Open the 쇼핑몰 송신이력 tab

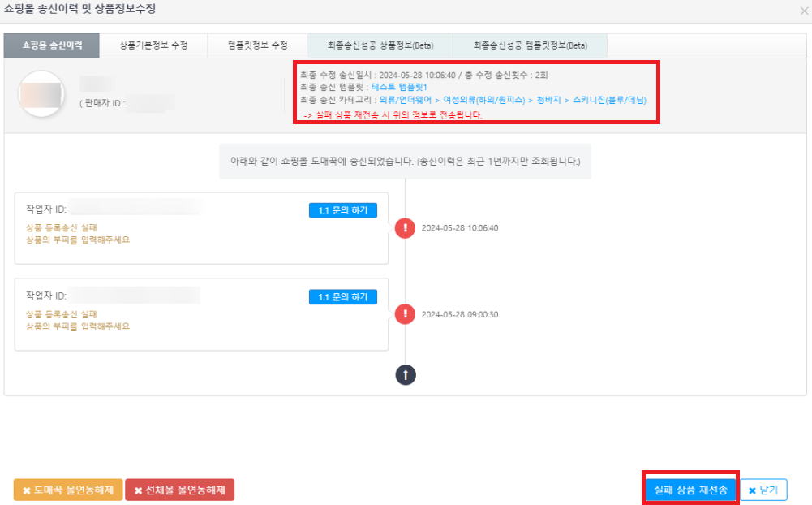pos(51,45)
